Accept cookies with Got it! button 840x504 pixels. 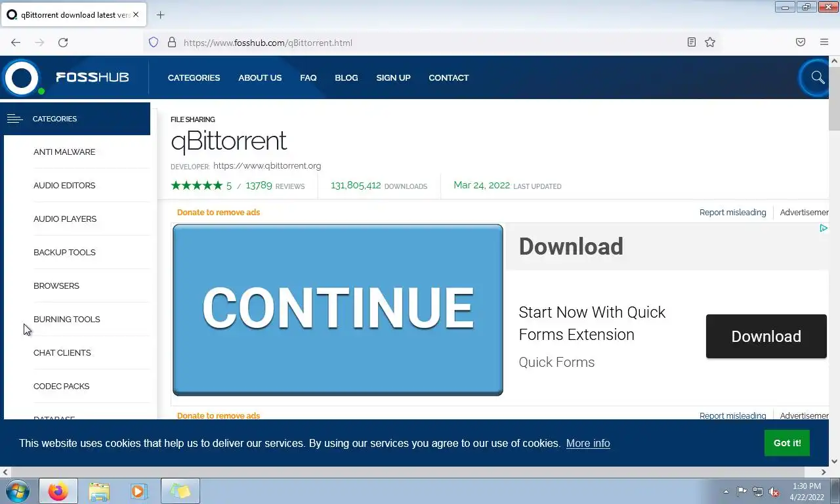(787, 443)
